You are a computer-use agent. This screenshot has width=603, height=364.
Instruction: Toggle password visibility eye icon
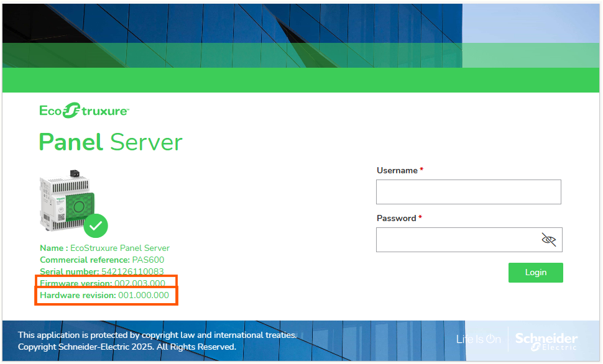549,240
